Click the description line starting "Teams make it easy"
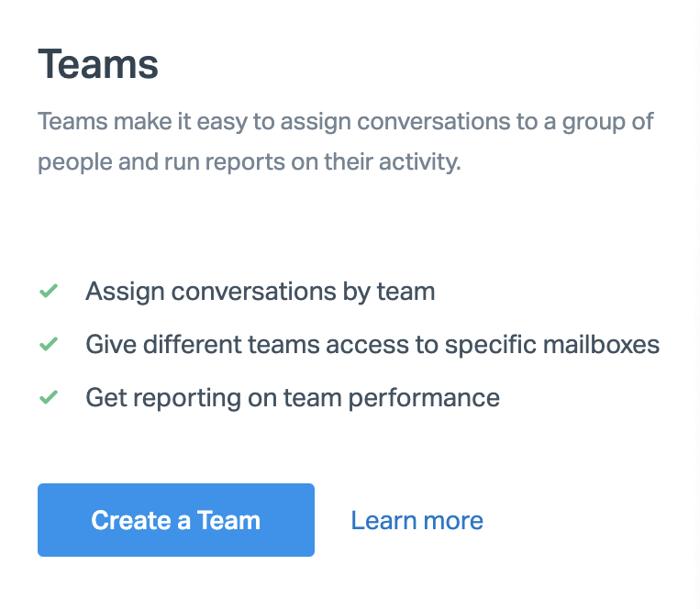This screenshot has width=700, height=609. pyautogui.click(x=345, y=122)
